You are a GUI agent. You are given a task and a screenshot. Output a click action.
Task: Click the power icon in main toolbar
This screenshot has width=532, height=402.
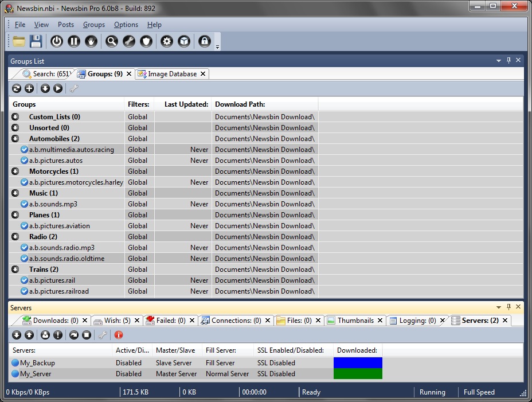click(56, 41)
